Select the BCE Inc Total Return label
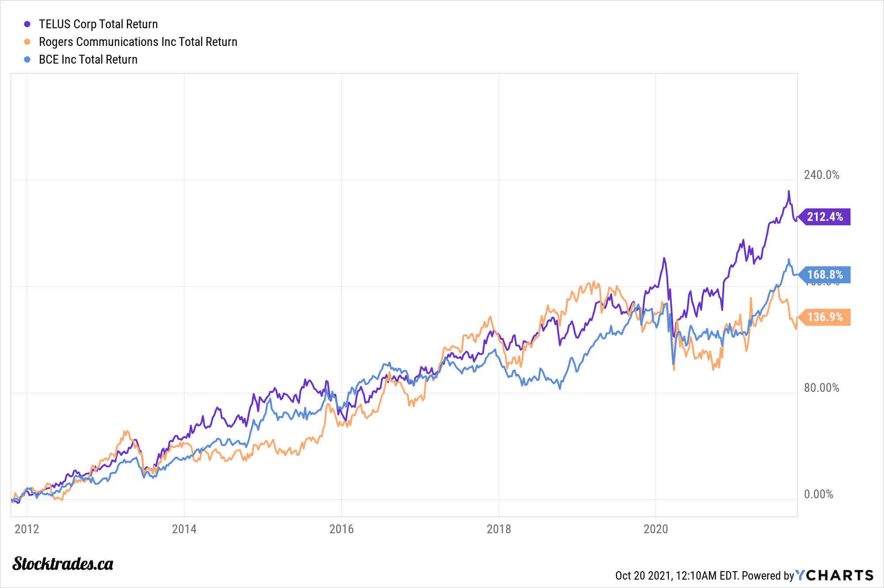 click(x=88, y=60)
